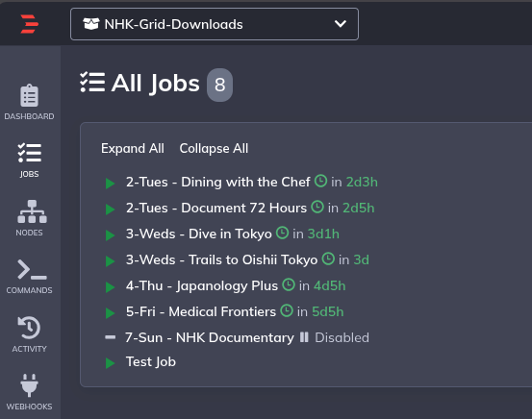Open the 5-Fri Medical Frontiers job
532x419 pixels.
point(201,311)
